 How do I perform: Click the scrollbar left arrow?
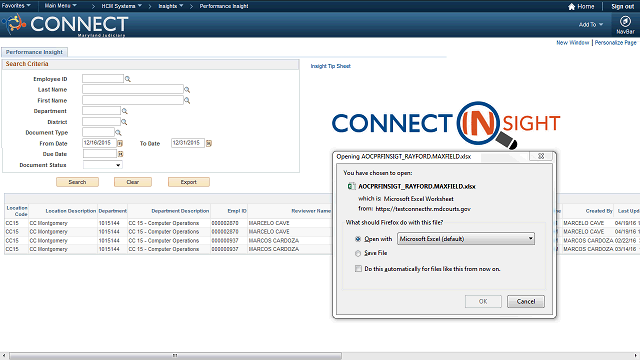[4, 356]
